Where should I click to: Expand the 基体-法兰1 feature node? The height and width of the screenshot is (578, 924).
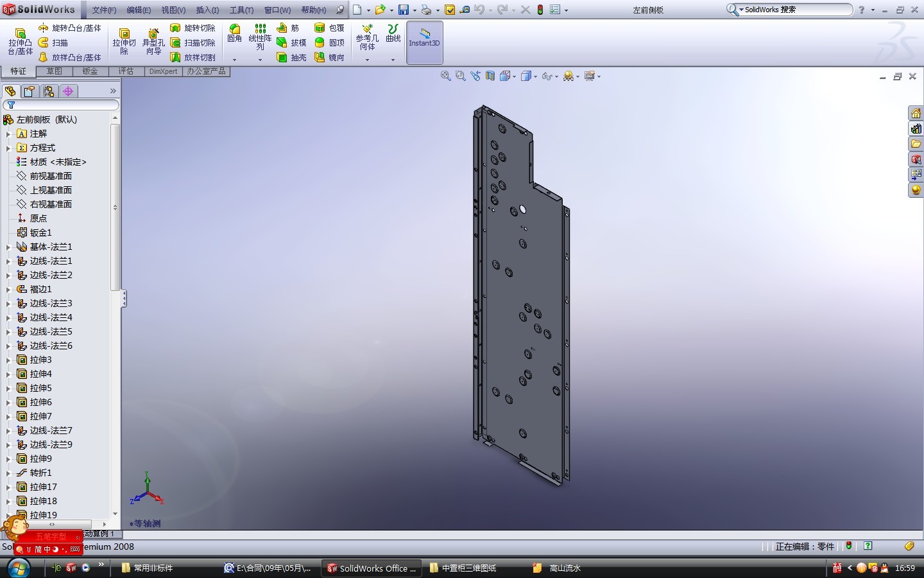[x=8, y=247]
